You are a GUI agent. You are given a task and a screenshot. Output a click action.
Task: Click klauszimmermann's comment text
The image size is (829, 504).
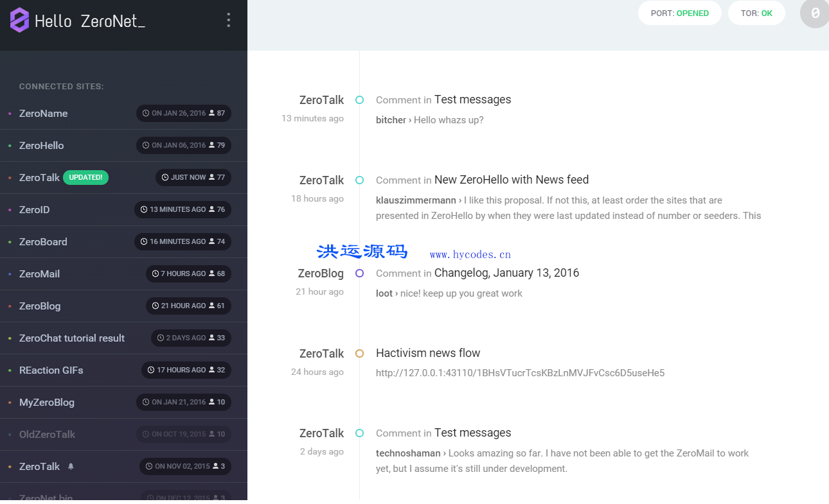(x=569, y=208)
